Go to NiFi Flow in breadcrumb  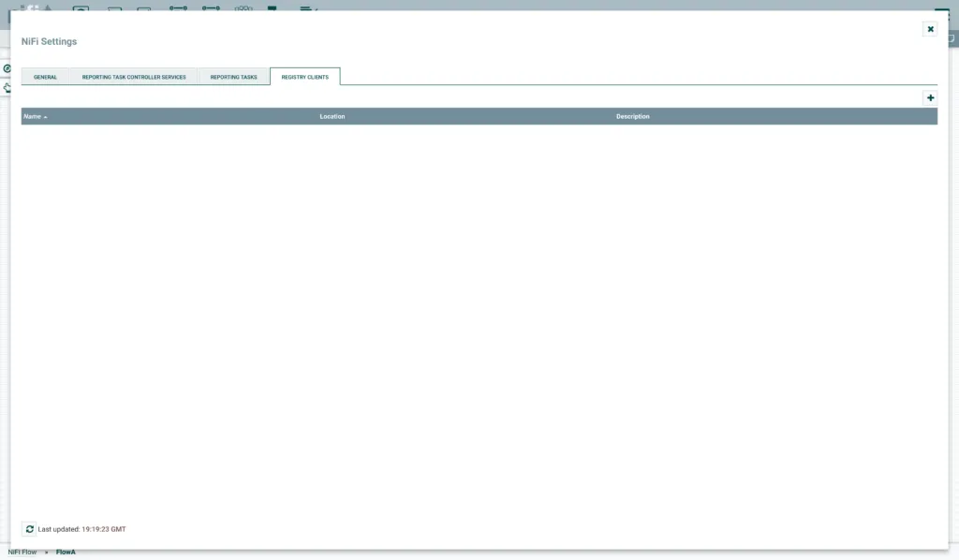(22, 553)
